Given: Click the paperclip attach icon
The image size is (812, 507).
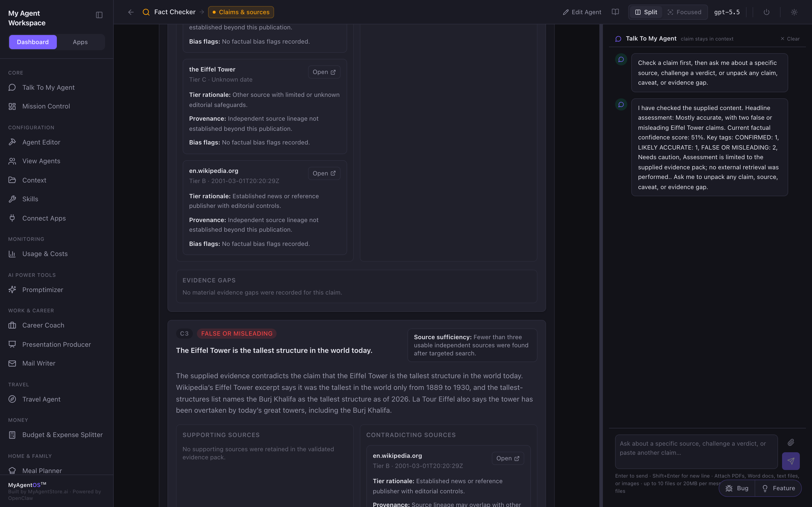Looking at the screenshot, I should coord(791,442).
